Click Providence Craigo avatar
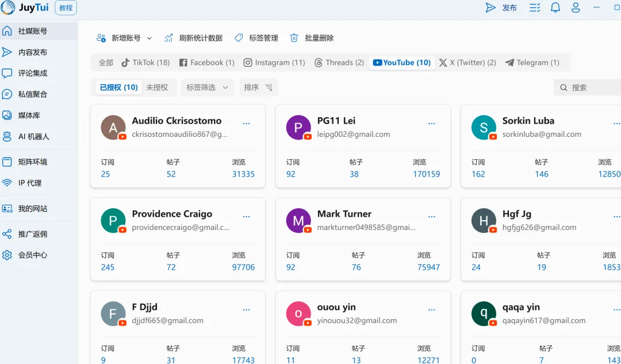The height and width of the screenshot is (364, 621). [113, 220]
